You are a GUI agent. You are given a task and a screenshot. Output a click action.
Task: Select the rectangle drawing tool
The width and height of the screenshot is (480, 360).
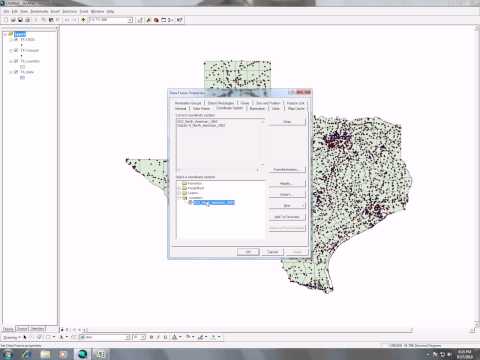pos(48,337)
